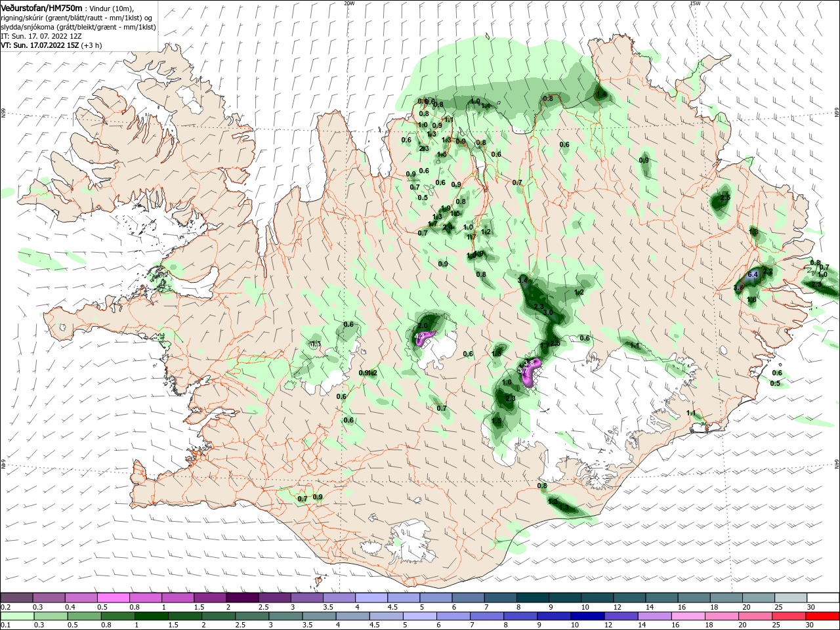Select the magenta-purple 1.5 snow swatch
The height and width of the screenshot is (630, 840).
click(x=211, y=598)
